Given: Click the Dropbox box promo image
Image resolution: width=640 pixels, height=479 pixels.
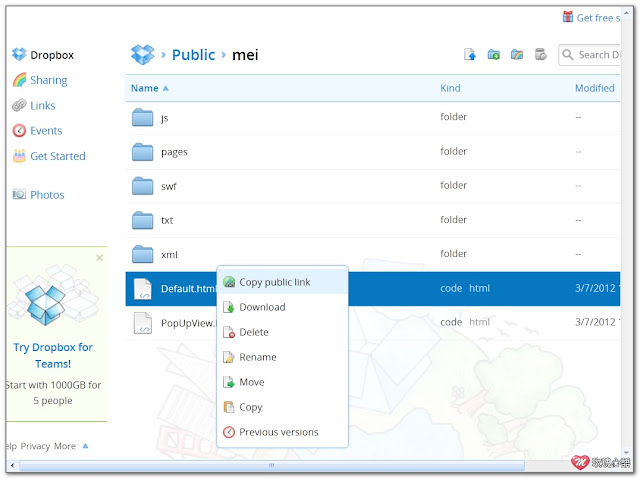Looking at the screenshot, I should pos(53,296).
